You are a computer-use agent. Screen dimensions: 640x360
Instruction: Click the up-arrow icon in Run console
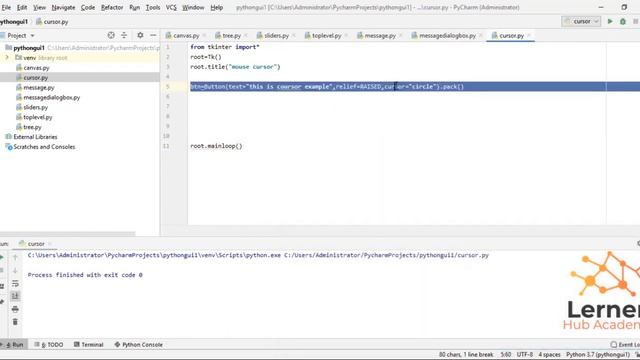click(15, 257)
